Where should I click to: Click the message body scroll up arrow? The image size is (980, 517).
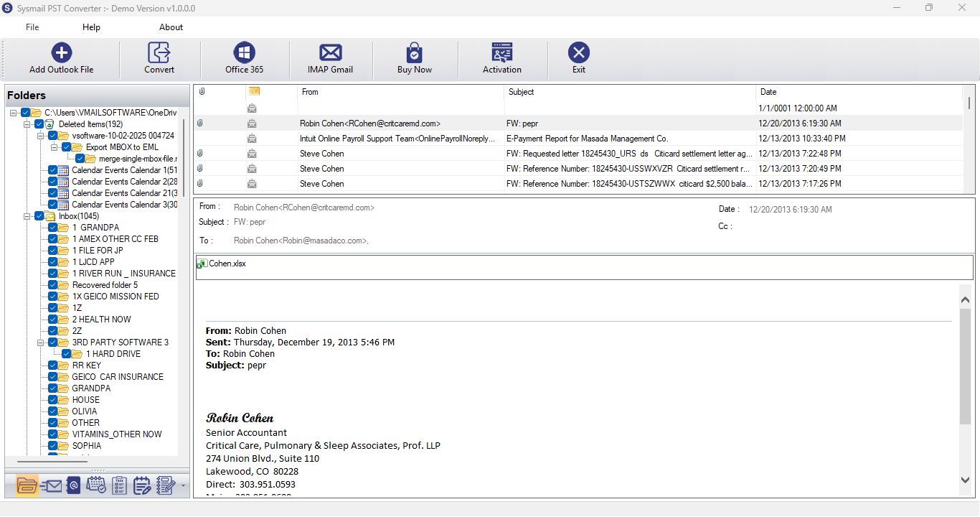pyautogui.click(x=965, y=299)
